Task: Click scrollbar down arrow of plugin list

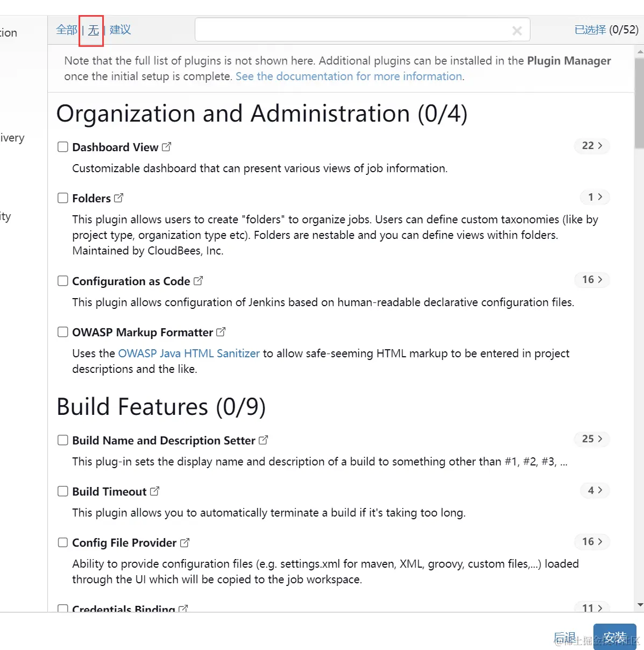Action: [640, 605]
